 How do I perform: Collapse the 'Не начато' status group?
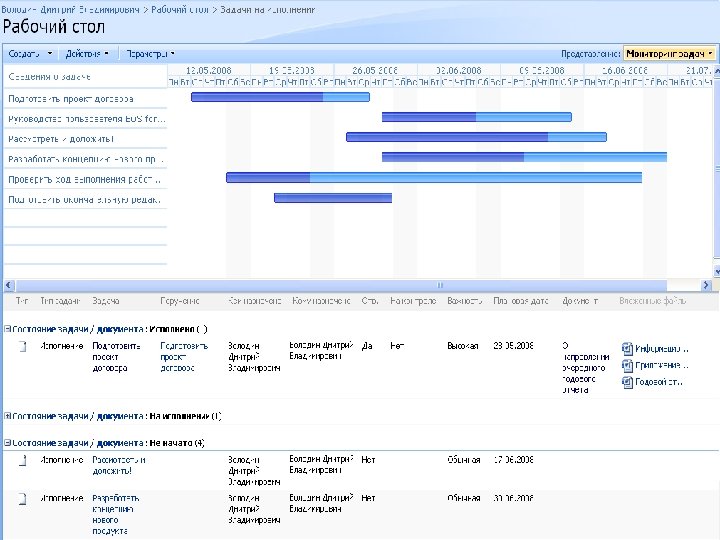tap(8, 441)
